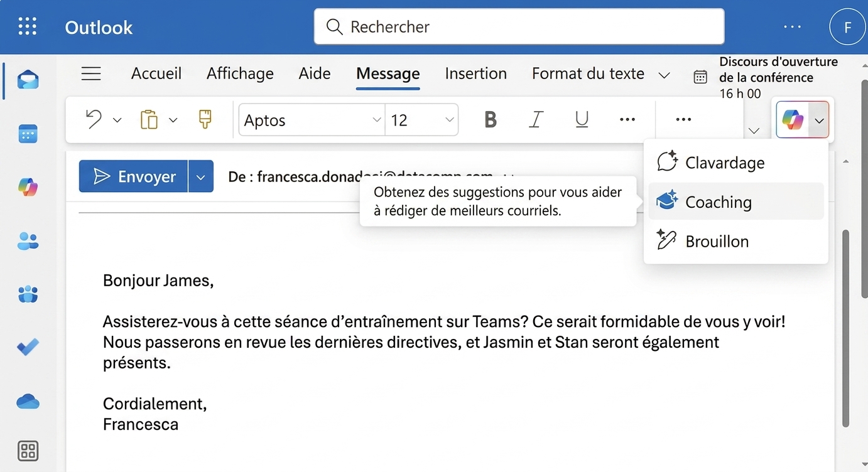868x472 pixels.
Task: Choose Clavardage from Copilot menu
Action: click(x=736, y=163)
